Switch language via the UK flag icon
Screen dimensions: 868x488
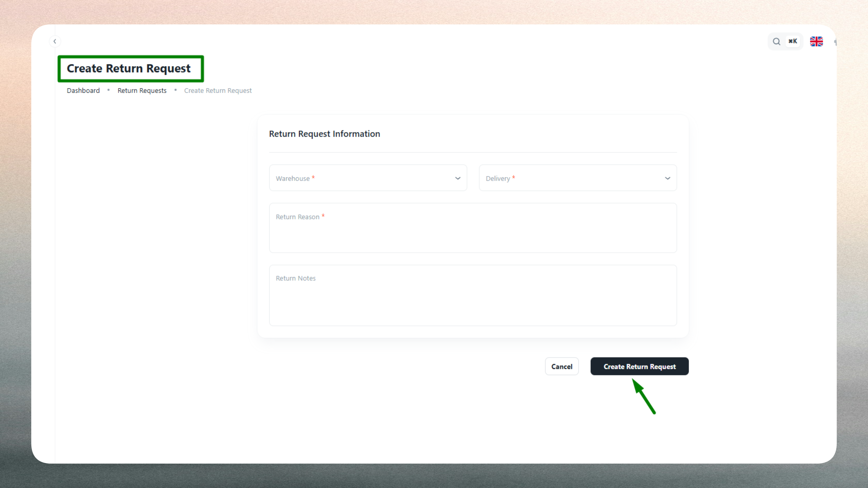coord(816,41)
